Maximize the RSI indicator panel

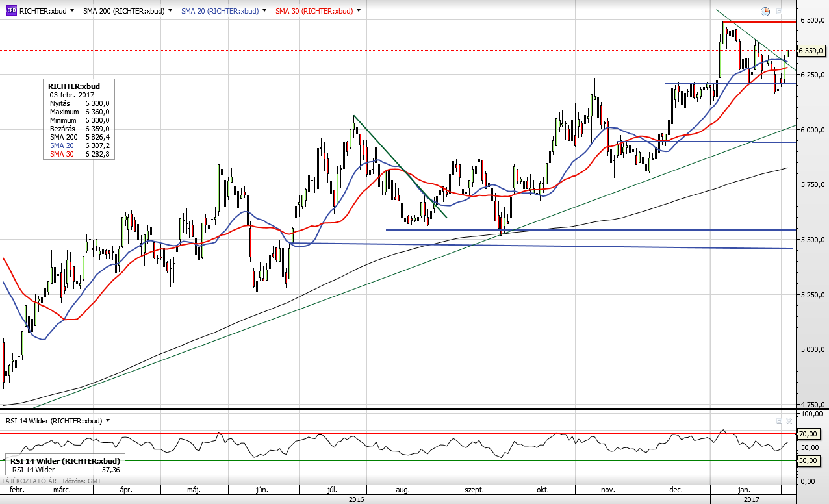click(x=779, y=421)
